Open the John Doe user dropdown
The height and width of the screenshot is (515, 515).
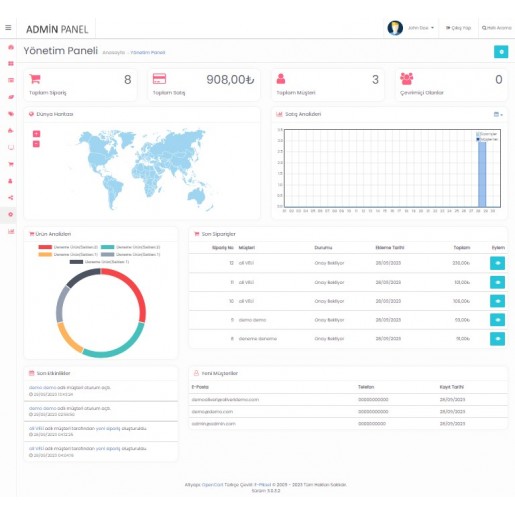pyautogui.click(x=421, y=28)
